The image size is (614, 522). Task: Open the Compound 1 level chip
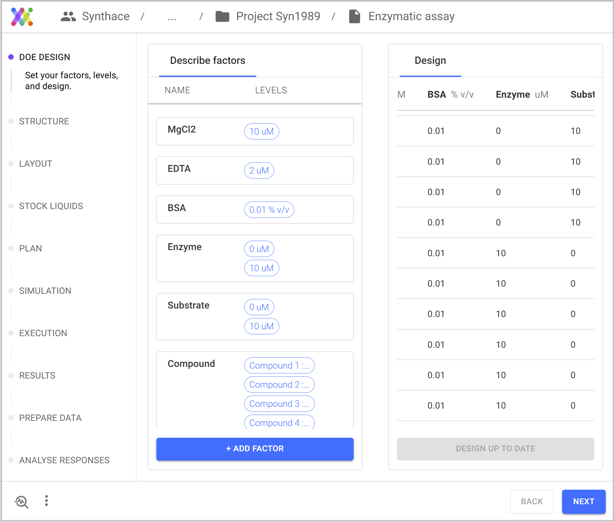(279, 366)
